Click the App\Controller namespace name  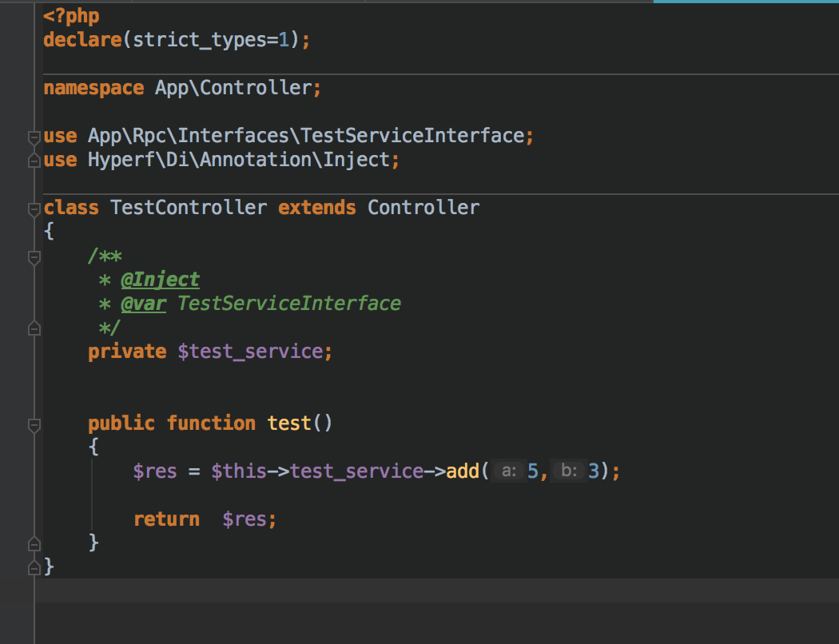[x=233, y=88]
